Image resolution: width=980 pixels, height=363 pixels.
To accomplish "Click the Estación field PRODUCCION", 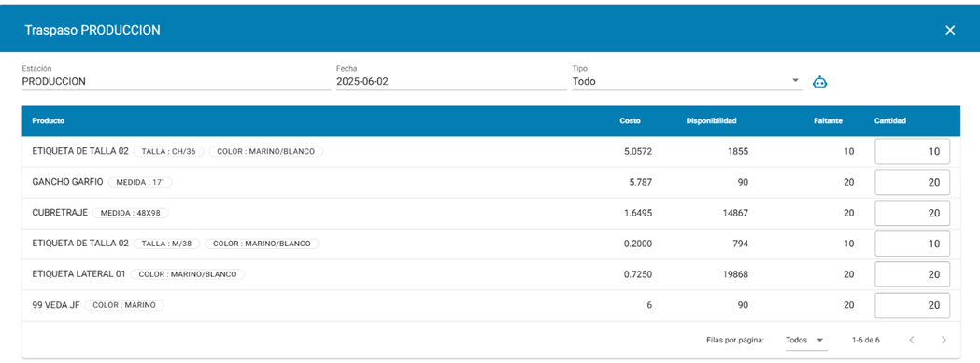I will [x=177, y=82].
